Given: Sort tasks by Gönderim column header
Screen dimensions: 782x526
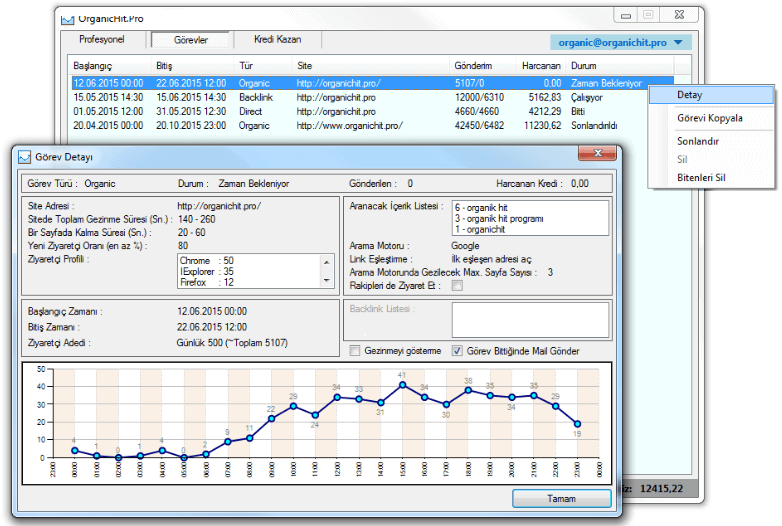Looking at the screenshot, I should 483,66.
